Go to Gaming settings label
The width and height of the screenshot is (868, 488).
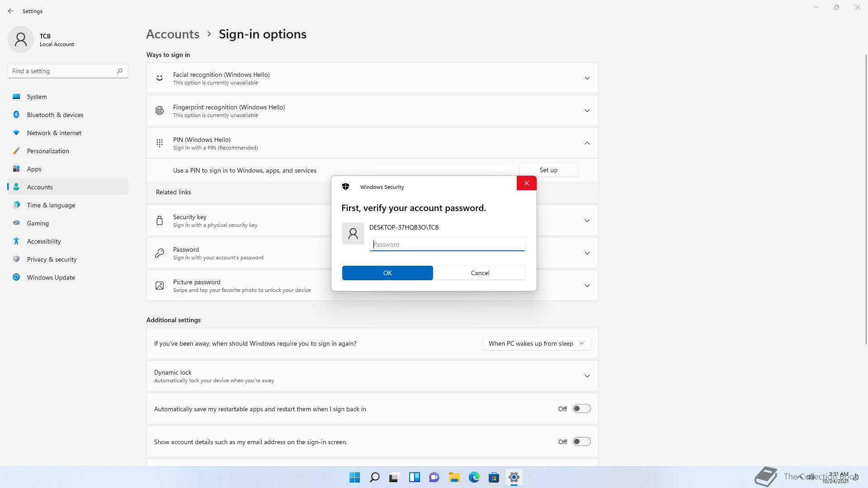tap(38, 223)
